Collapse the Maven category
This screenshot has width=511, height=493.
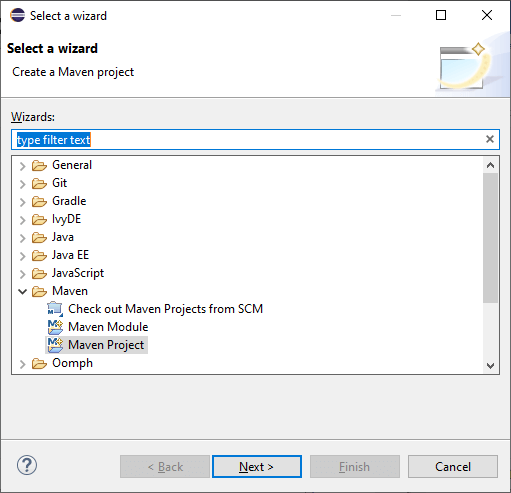point(22,291)
